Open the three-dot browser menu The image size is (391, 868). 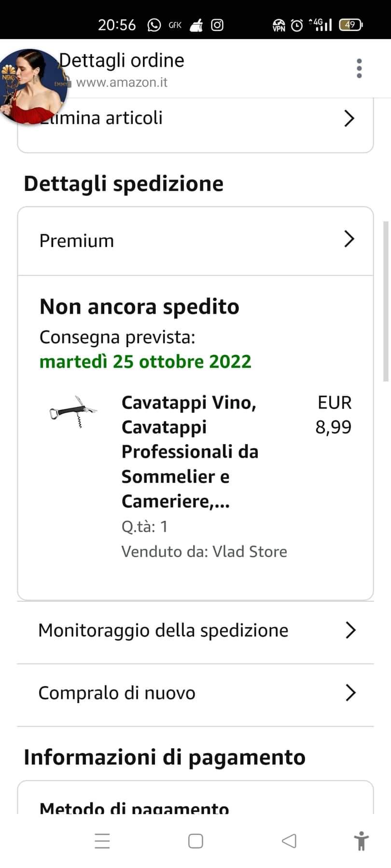click(359, 68)
